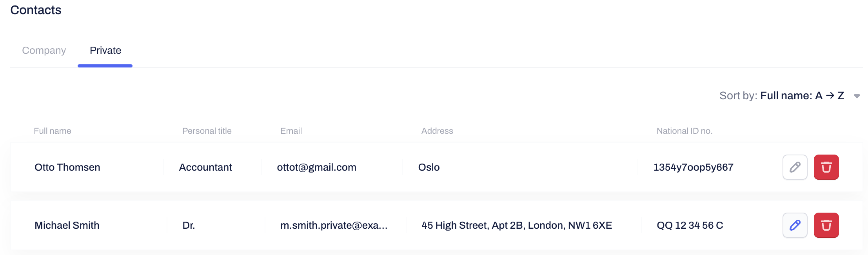Click the Address column header

pyautogui.click(x=437, y=131)
